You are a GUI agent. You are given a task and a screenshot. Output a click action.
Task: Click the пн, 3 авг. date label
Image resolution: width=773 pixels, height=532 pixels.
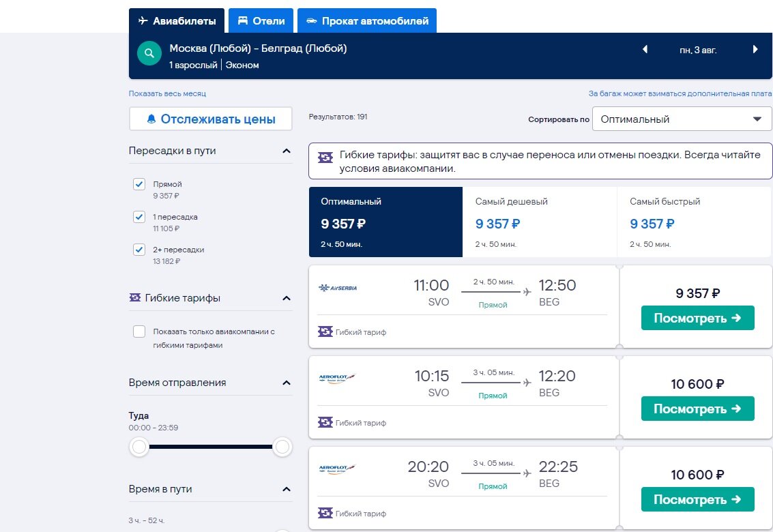point(698,50)
